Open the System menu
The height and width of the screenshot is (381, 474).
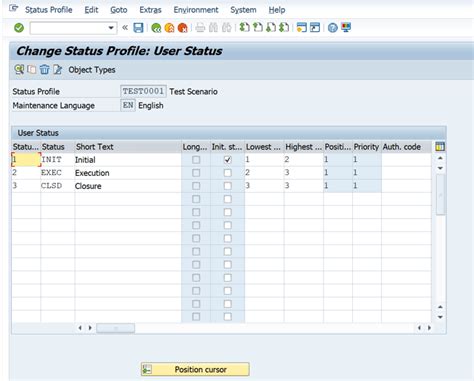(243, 10)
